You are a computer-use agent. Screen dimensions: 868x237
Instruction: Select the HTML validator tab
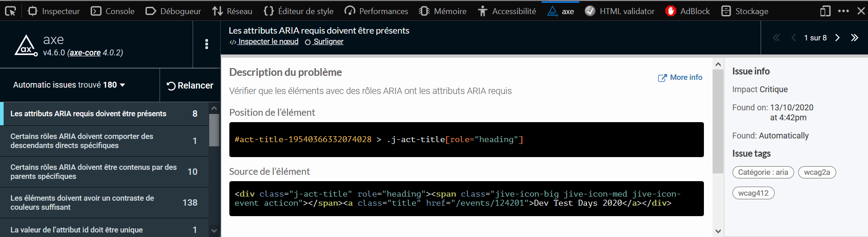(620, 11)
